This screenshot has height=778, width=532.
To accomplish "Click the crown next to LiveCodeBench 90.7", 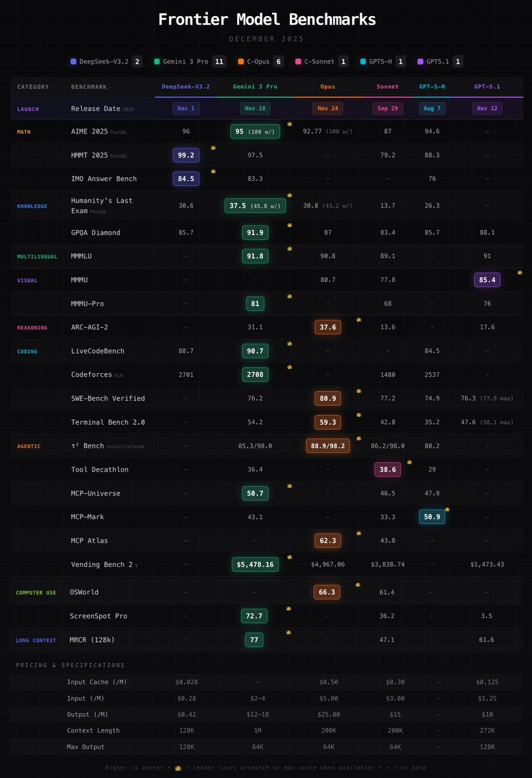I will pos(290,344).
